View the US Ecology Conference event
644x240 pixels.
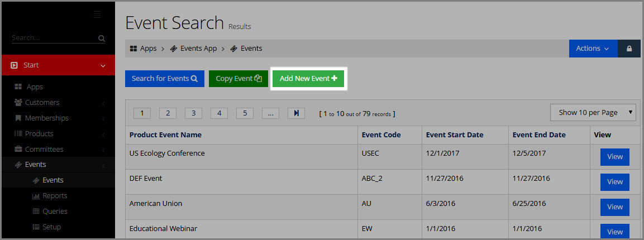pyautogui.click(x=615, y=157)
